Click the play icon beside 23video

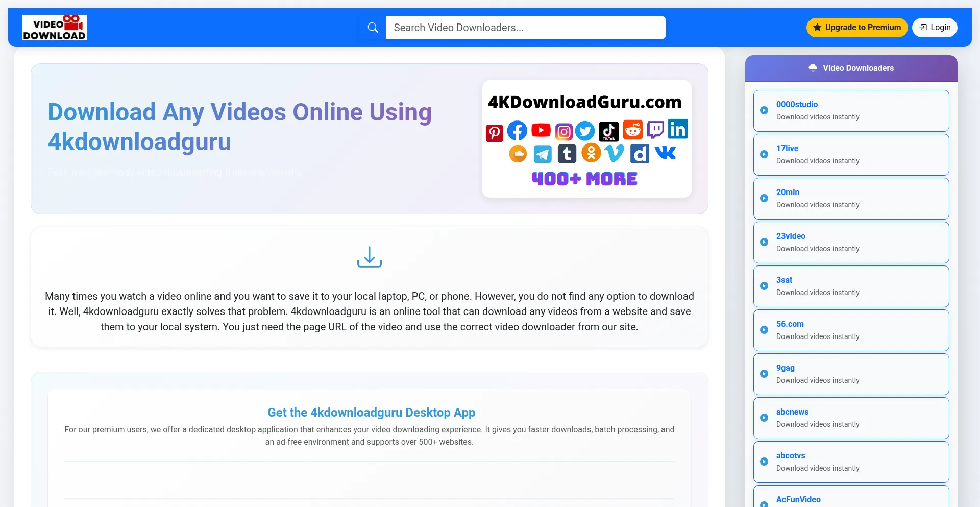click(x=764, y=242)
